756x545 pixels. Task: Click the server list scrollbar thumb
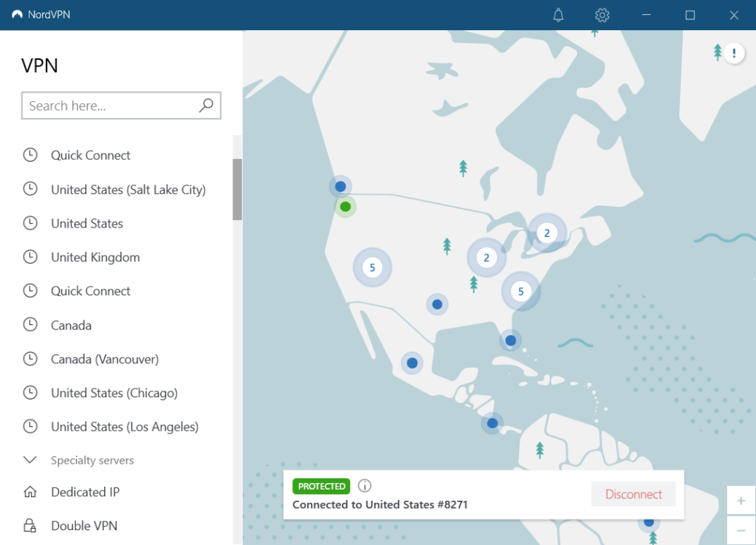pos(237,189)
